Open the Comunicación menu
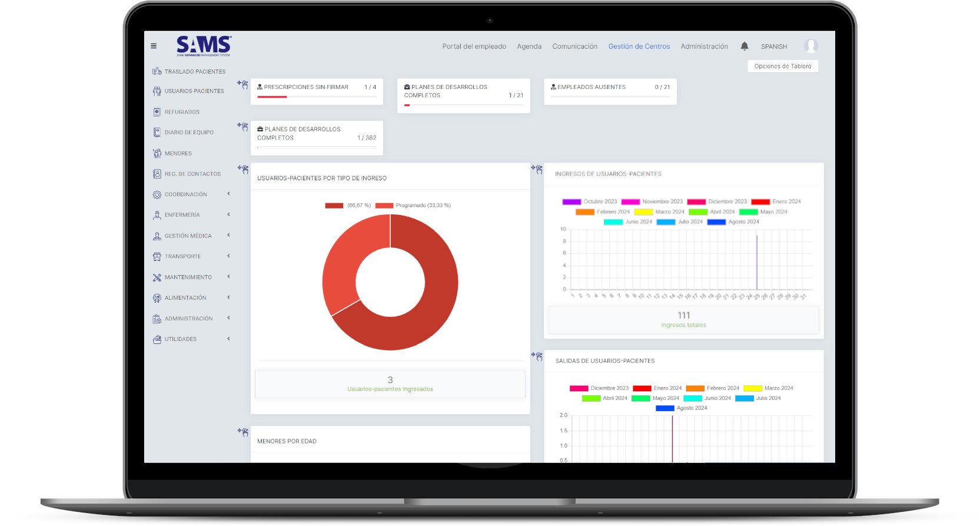This screenshot has height=526, width=980. tap(574, 47)
